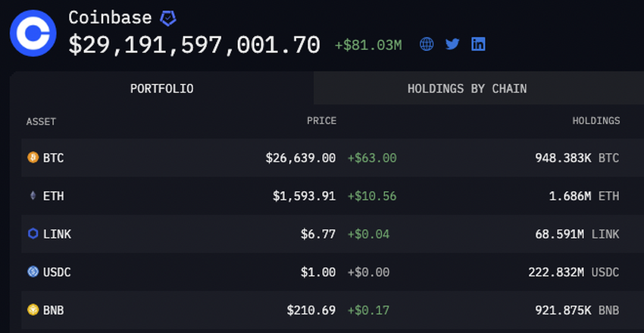This screenshot has height=333, width=644.
Task: Click the Coinbase logo avatar
Action: point(33,33)
